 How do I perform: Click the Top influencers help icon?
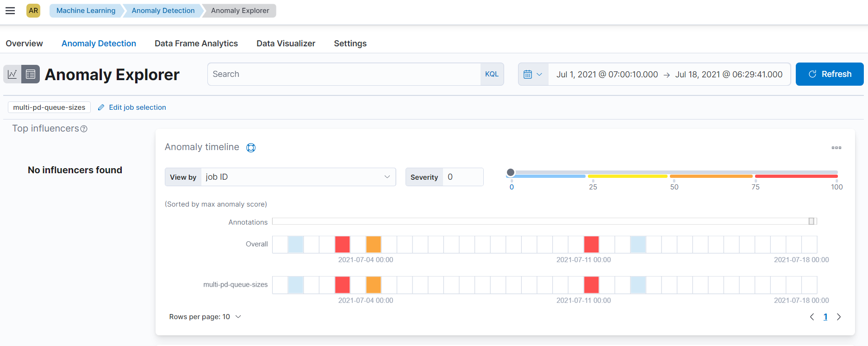(x=84, y=129)
